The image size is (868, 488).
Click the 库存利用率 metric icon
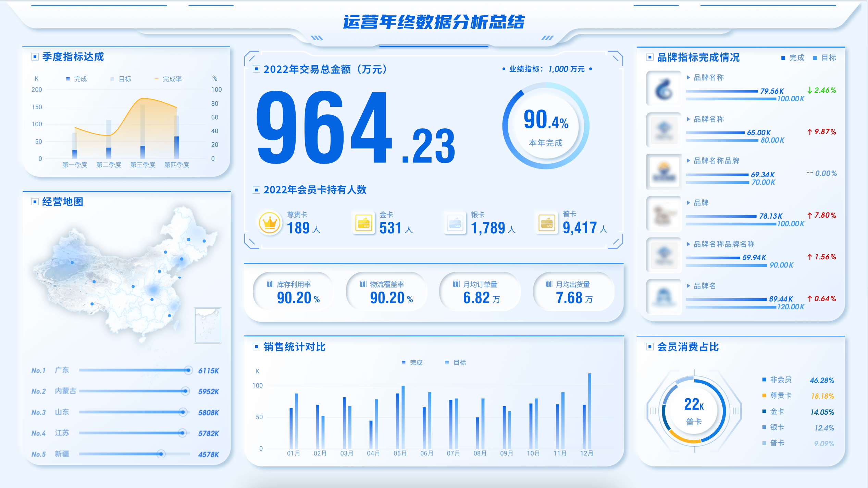click(270, 284)
